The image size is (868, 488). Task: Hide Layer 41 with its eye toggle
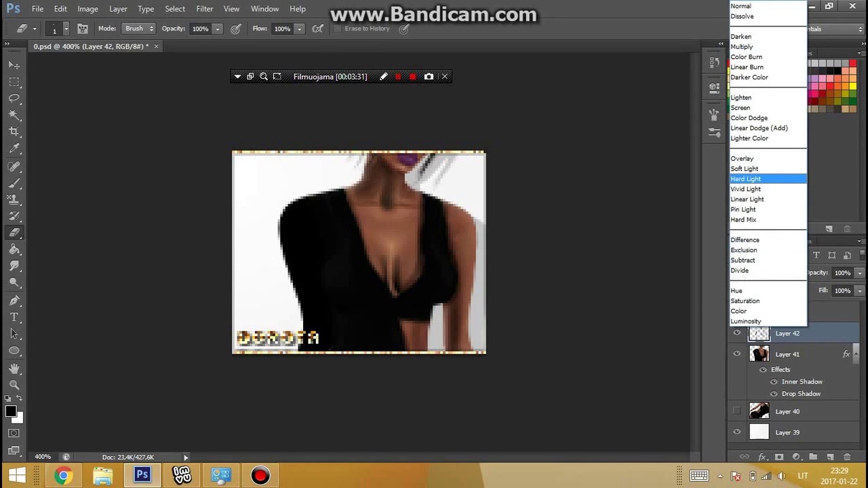tap(736, 354)
